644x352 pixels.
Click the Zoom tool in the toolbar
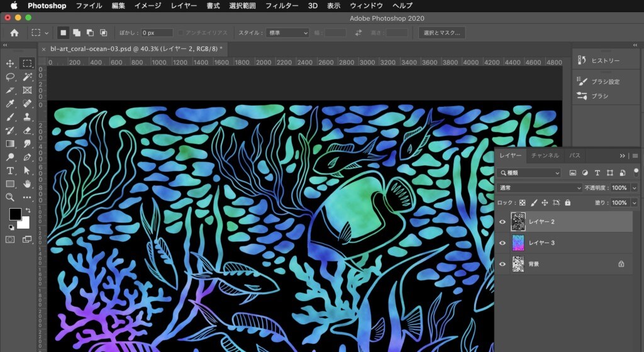(10, 197)
